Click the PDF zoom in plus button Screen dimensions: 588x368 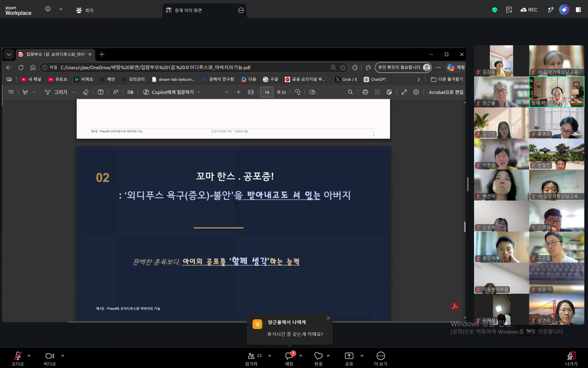(x=239, y=92)
